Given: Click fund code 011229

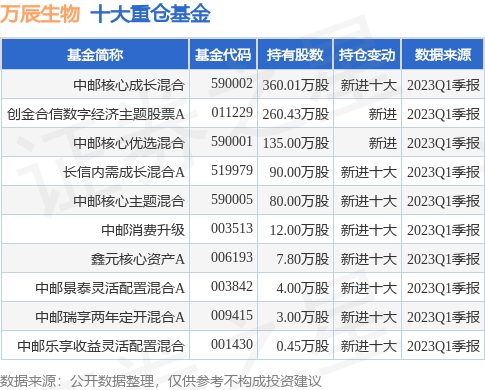Looking at the screenshot, I should click(x=232, y=112).
